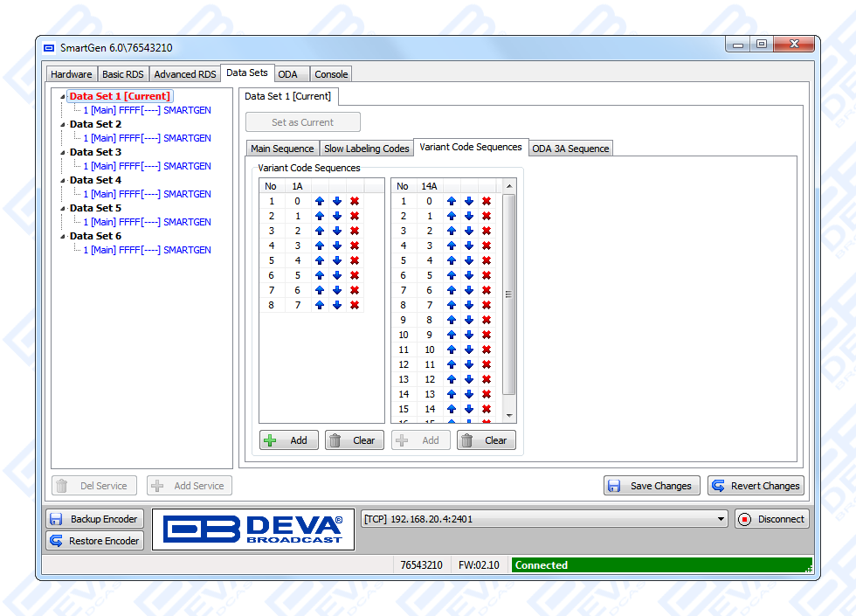
Task: Delete row 1 in 1A sequence
Action: click(355, 201)
